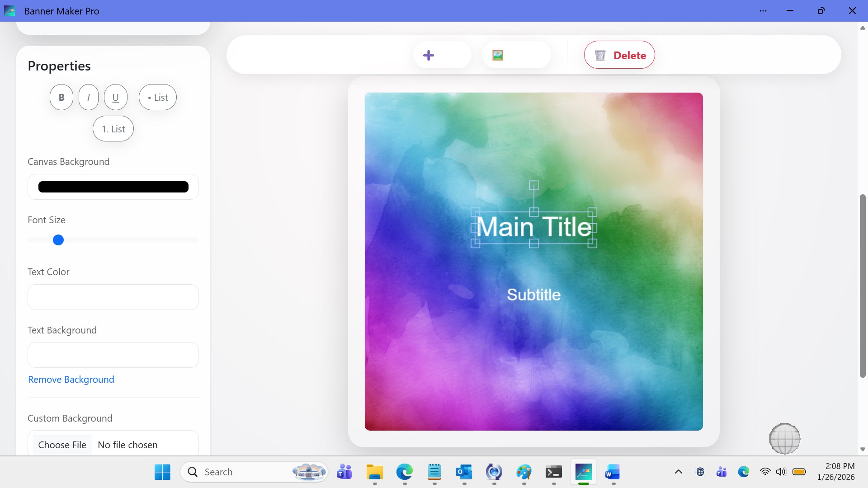Toggle Bold formatting

pyautogui.click(x=61, y=97)
